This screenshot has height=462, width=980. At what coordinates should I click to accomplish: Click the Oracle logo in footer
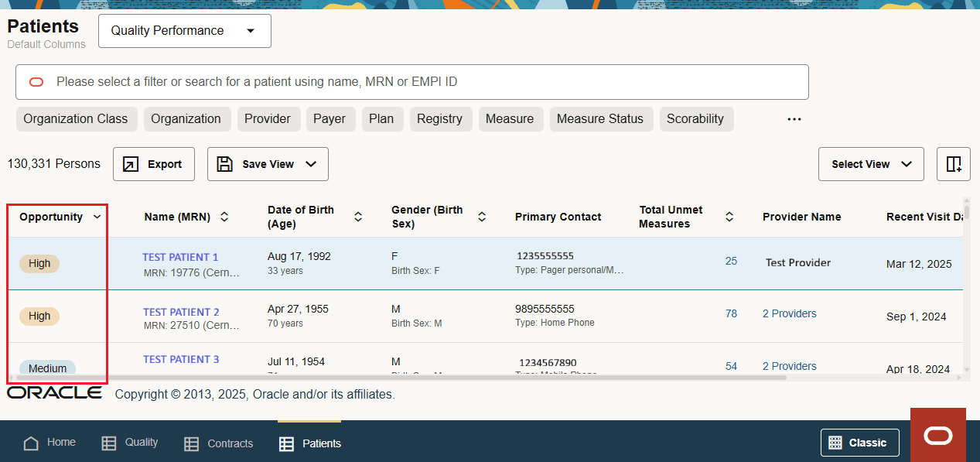pos(54,393)
